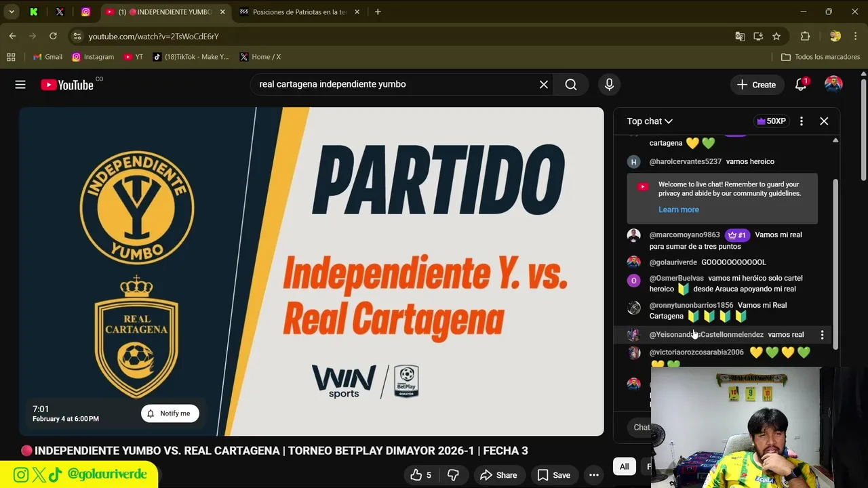Open the TikTok bookmark

[191, 57]
